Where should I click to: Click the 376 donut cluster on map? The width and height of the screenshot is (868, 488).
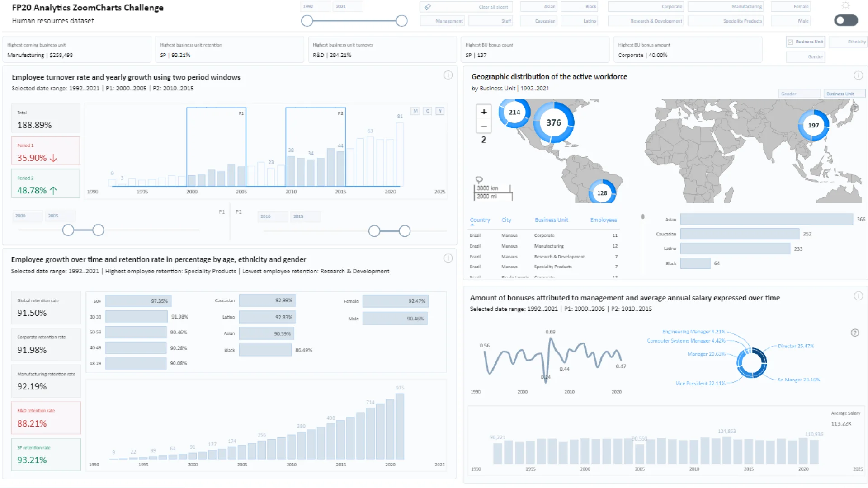coord(554,122)
